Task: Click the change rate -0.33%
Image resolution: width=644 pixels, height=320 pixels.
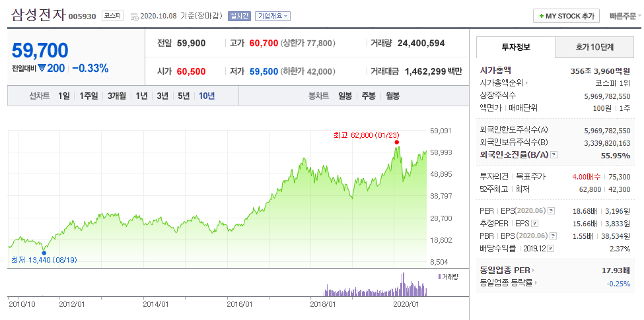Action: [90, 69]
